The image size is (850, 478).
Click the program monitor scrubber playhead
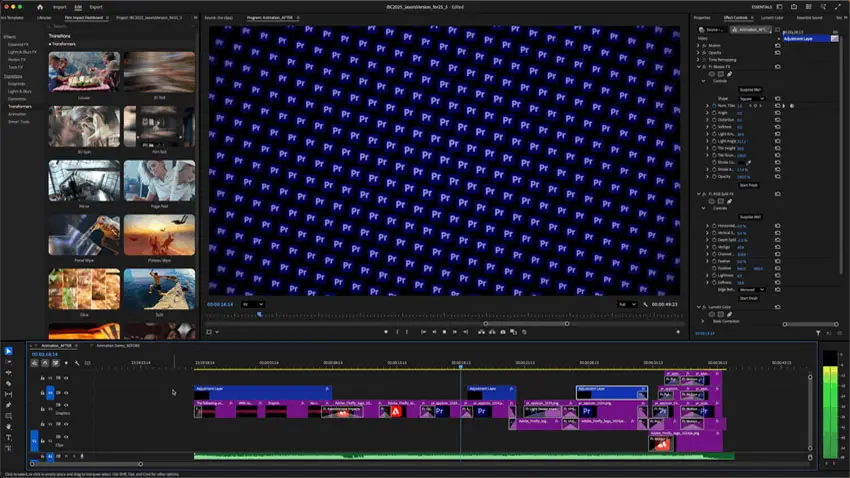[x=260, y=314]
